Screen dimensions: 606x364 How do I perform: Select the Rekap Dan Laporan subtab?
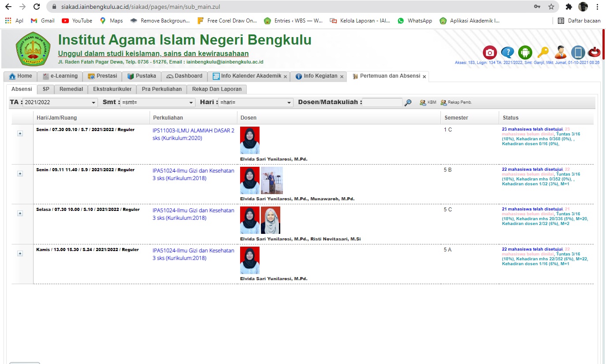[217, 89]
